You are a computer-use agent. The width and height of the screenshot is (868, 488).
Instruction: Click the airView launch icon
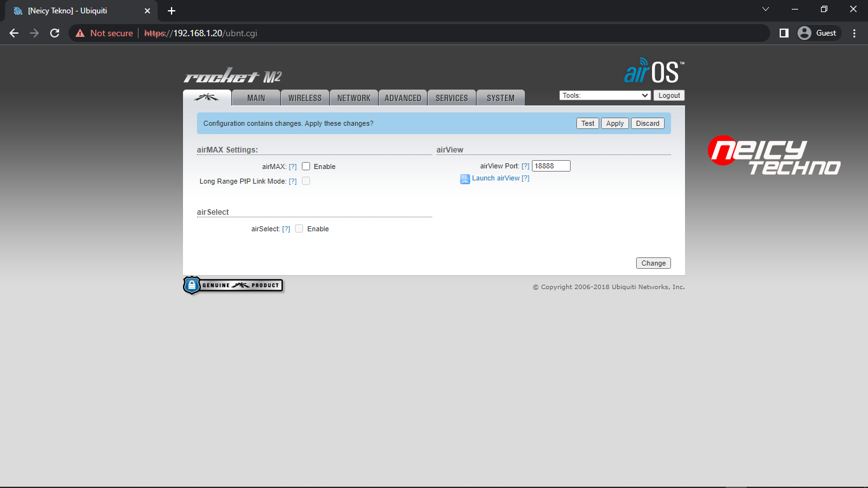click(x=465, y=179)
